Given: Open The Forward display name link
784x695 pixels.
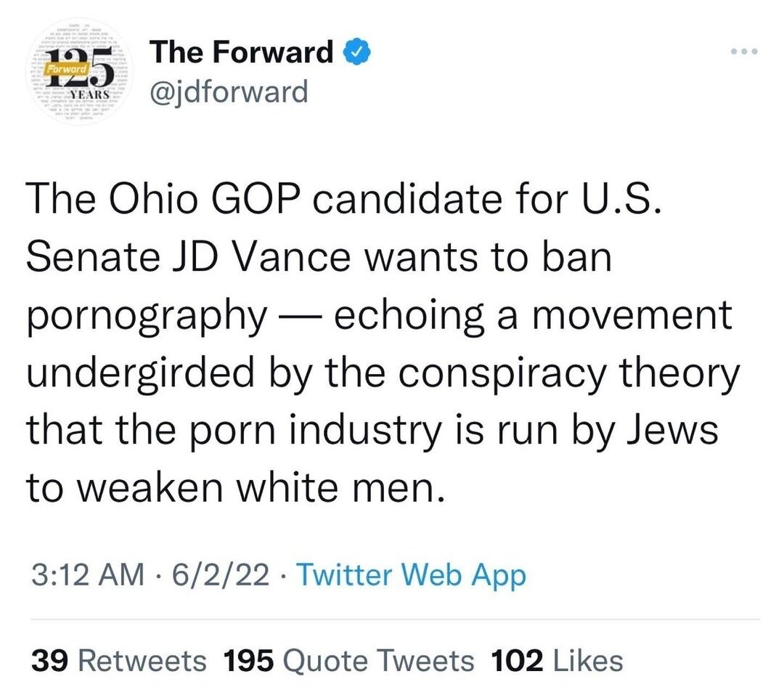Looking at the screenshot, I should coord(241,52).
